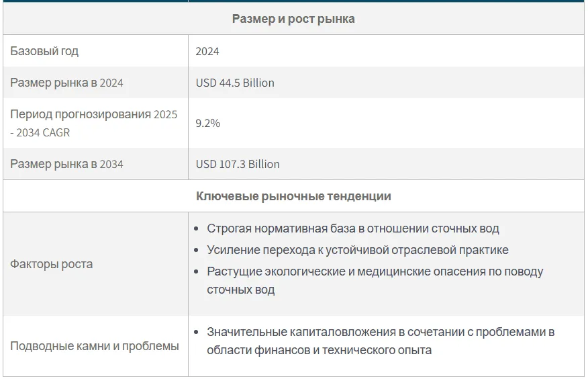Click the 'Ключевые рыночные тенденции' section header
This screenshot has width=588, height=381.
tap(293, 196)
